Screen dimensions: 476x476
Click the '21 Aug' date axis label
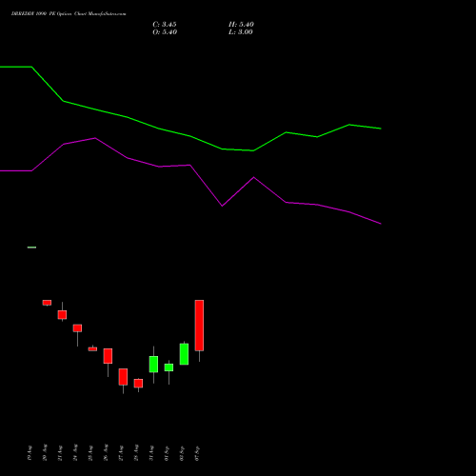pos(60,453)
